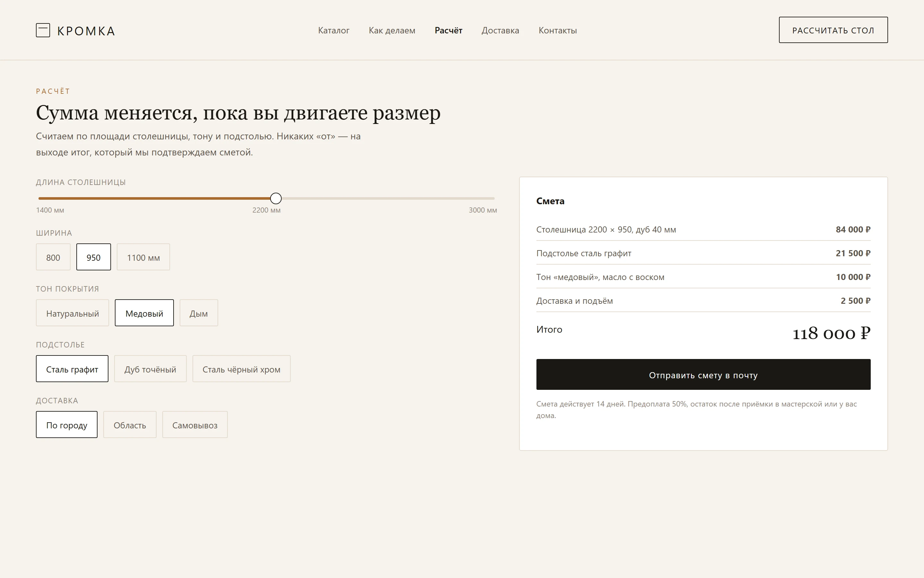Select width 800
The width and height of the screenshot is (924, 578).
pyautogui.click(x=53, y=257)
